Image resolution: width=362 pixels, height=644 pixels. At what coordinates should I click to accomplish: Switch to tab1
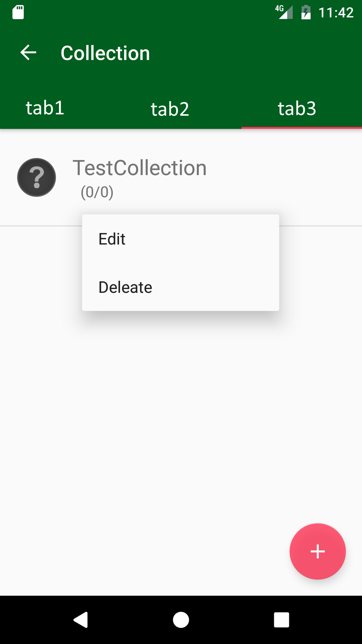[45, 108]
